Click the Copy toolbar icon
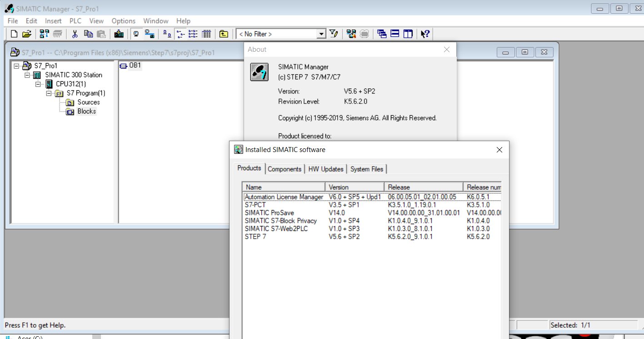 [x=88, y=34]
